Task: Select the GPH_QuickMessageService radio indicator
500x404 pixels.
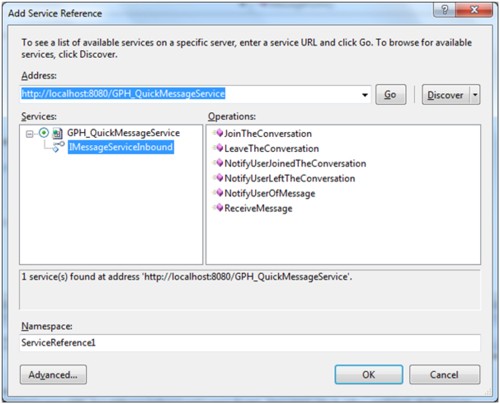Action: coord(44,133)
